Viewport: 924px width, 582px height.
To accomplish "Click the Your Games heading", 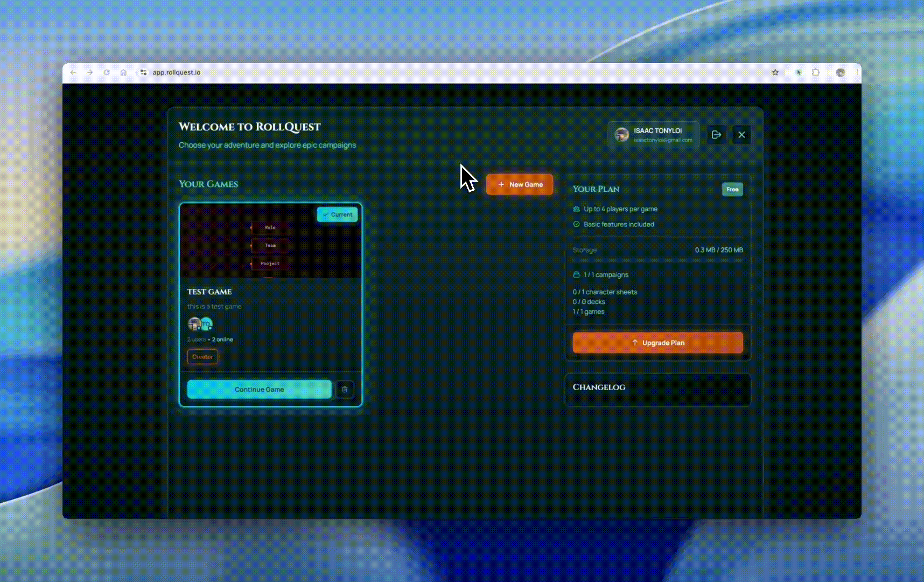I will pos(208,184).
